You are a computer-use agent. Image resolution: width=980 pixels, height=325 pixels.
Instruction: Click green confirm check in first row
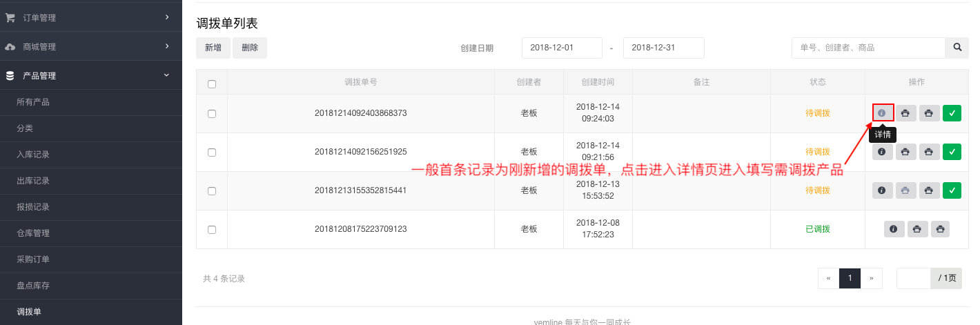[952, 113]
